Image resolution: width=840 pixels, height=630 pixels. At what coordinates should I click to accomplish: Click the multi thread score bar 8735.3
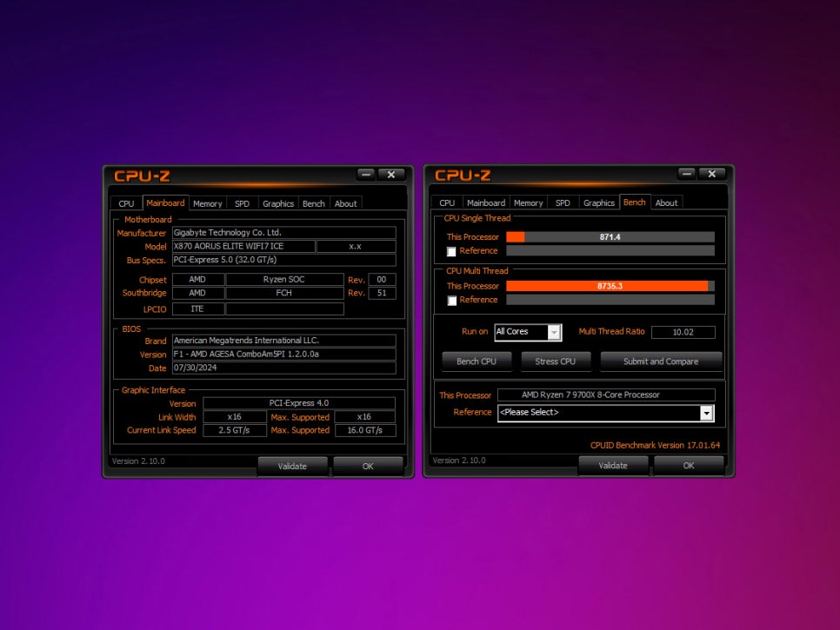pyautogui.click(x=610, y=286)
